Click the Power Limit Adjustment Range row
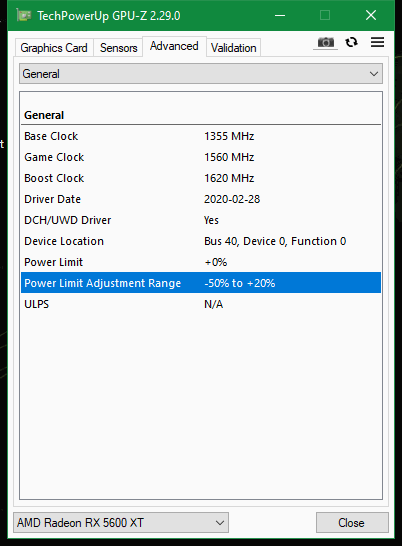Viewport: 402px width, 546px height. 201,283
